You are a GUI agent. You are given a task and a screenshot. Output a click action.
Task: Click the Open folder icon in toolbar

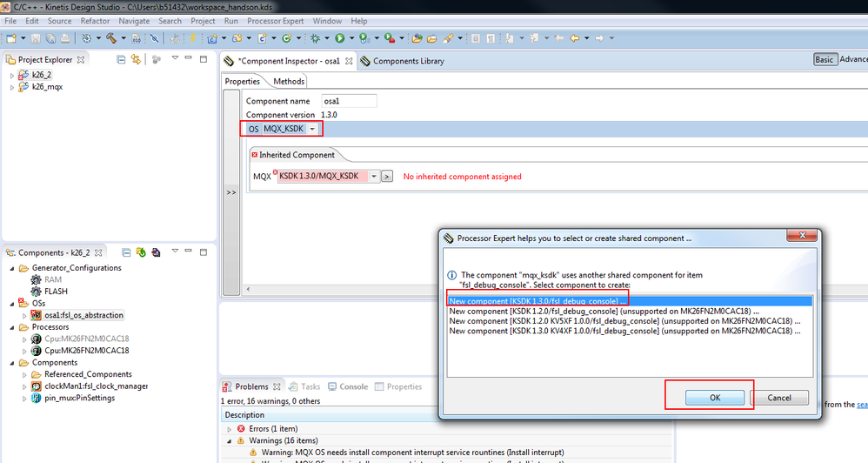pos(431,38)
